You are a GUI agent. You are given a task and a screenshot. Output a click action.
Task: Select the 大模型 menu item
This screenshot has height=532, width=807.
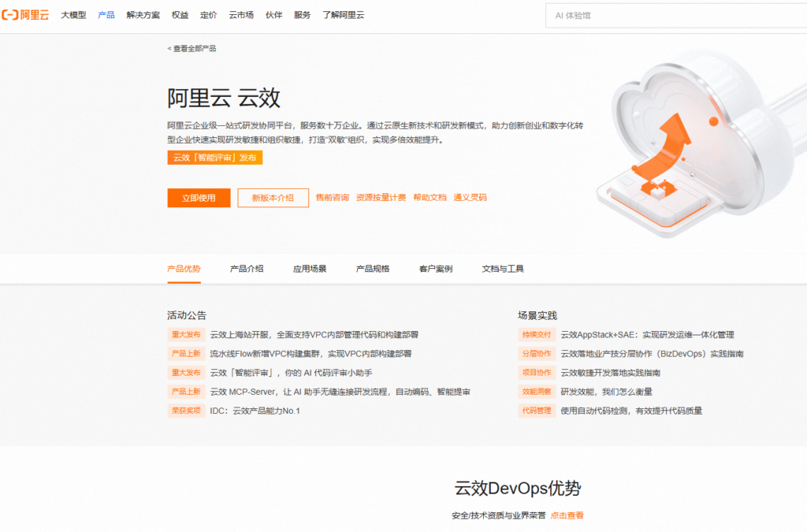(x=73, y=14)
